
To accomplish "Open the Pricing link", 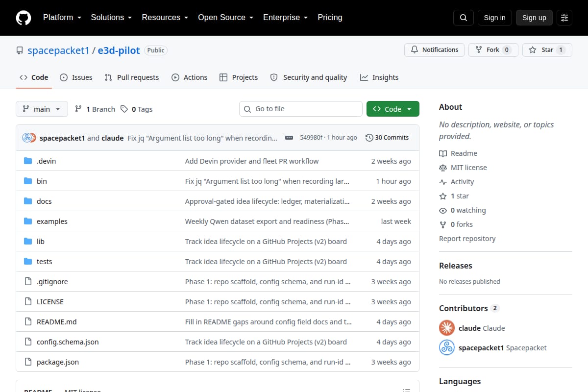I will tap(330, 18).
